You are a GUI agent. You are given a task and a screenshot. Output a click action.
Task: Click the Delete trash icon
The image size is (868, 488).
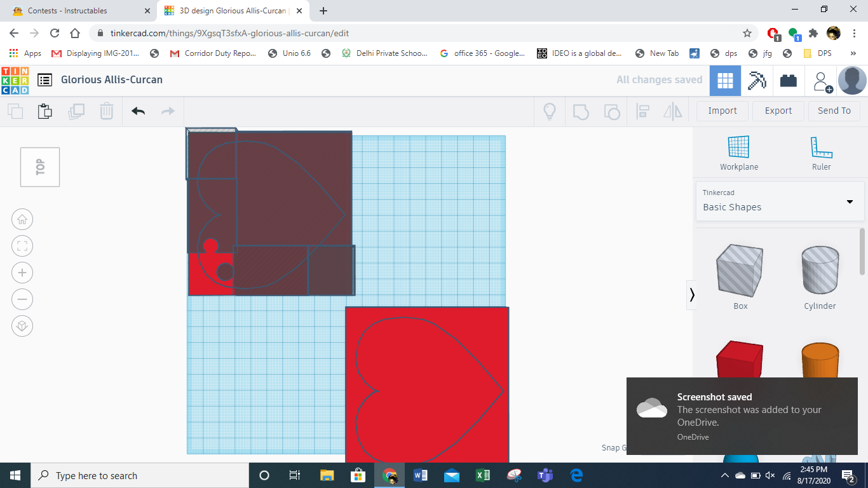(x=106, y=111)
